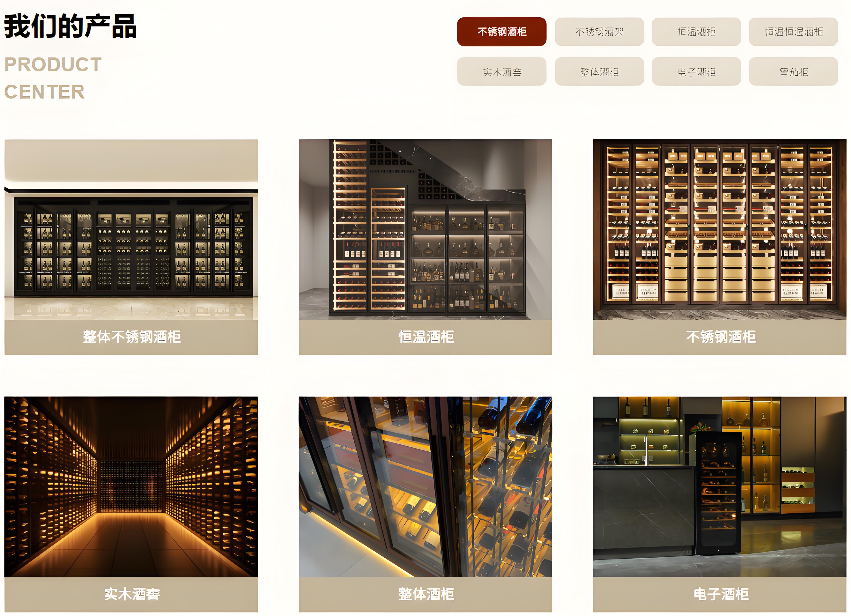View the 实木酒窖 corridor image
The height and width of the screenshot is (616, 851).
(131, 486)
